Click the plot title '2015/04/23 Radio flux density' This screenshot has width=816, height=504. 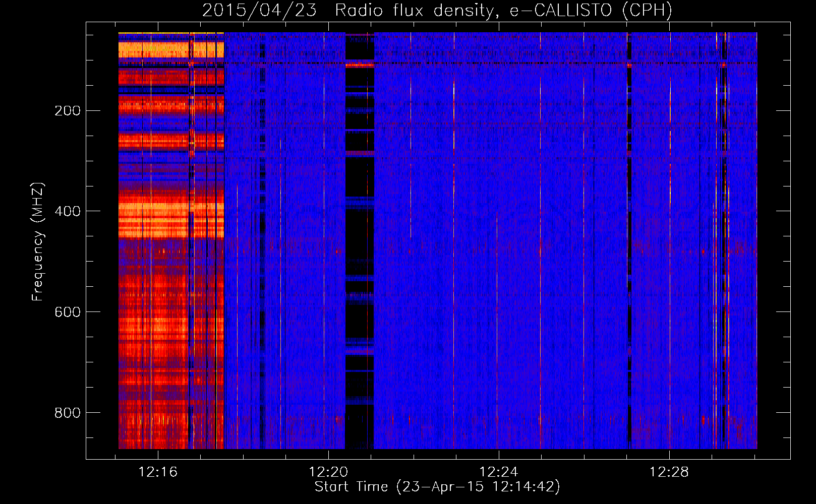click(x=437, y=10)
